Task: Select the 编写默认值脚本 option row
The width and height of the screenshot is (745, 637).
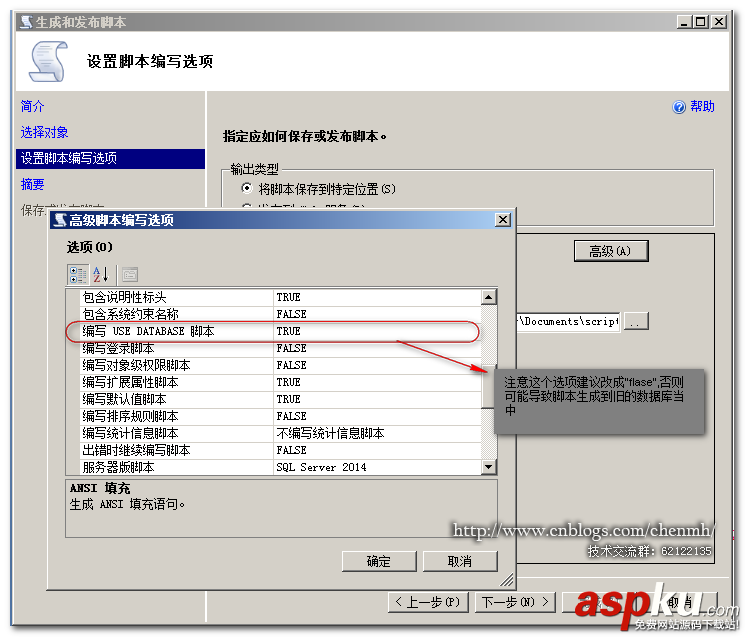Action: tap(280, 399)
